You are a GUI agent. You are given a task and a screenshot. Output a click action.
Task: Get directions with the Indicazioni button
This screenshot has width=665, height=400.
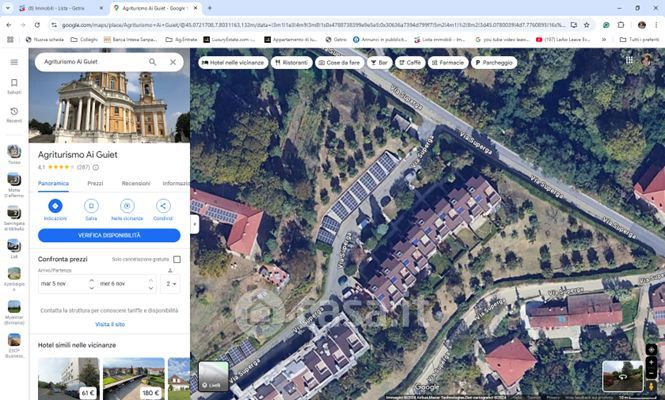[55, 206]
